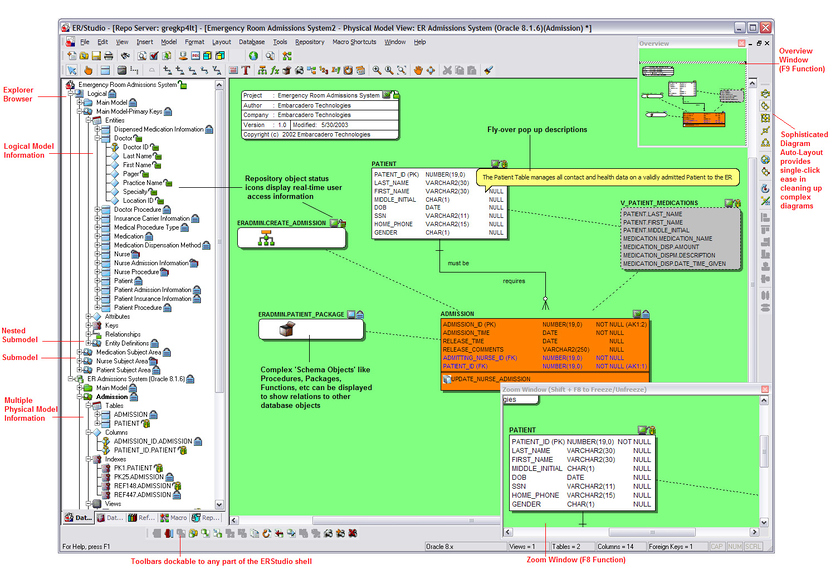Toggle the lock status icon next to Doctor ID
Screen dimensions: 840x574
pyautogui.click(x=157, y=147)
